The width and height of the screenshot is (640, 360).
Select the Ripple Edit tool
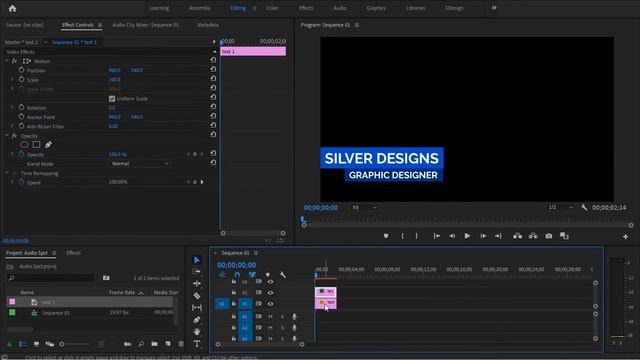(197, 283)
